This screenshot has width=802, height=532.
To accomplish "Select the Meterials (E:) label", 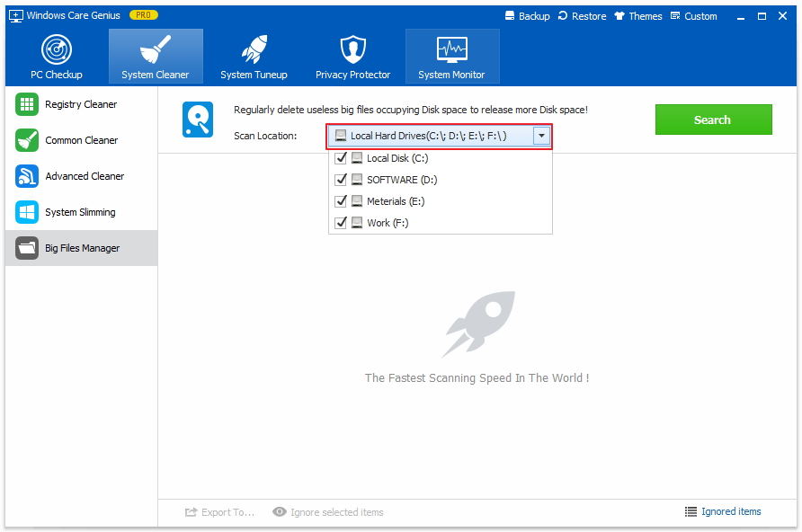I will [x=396, y=200].
